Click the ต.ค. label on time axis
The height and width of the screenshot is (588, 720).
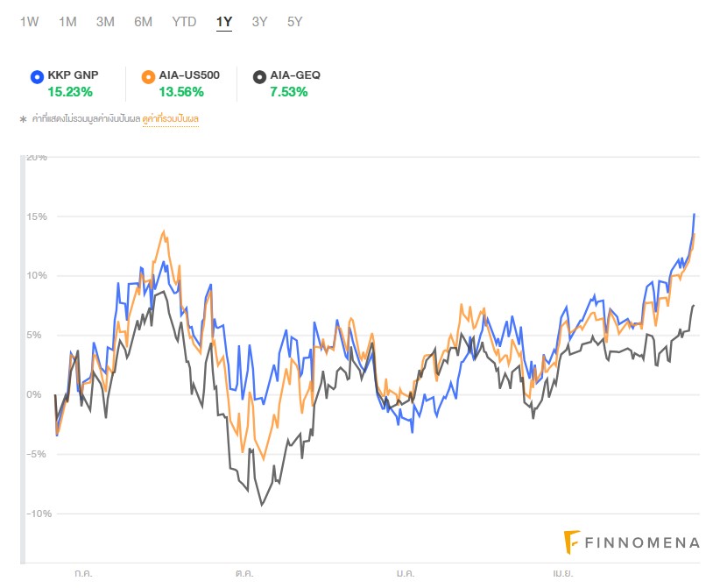point(245,572)
